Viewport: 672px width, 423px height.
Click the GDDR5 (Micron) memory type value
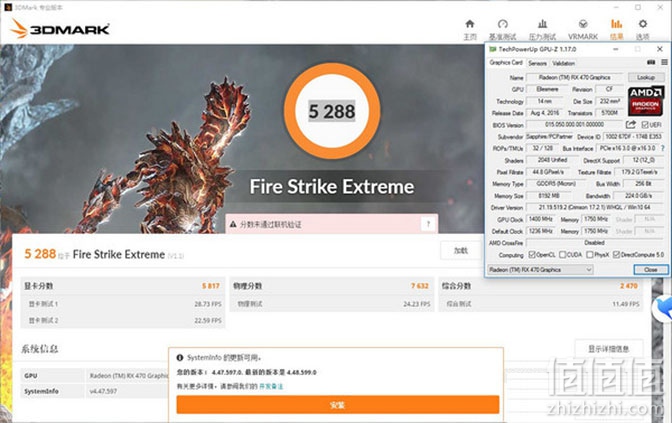[556, 183]
